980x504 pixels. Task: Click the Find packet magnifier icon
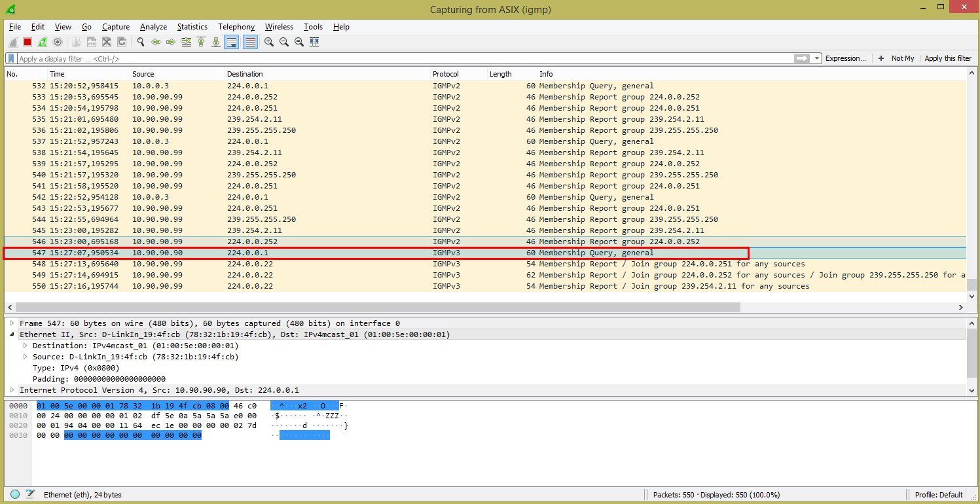pos(140,42)
